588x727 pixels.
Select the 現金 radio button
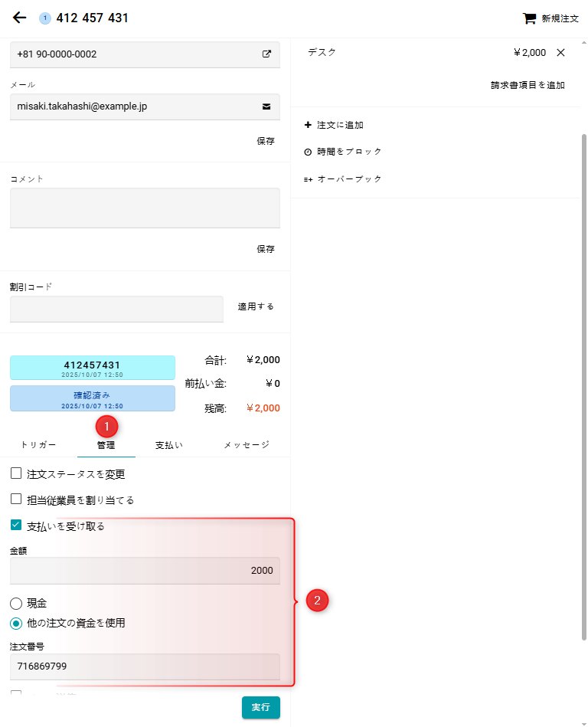(x=16, y=603)
